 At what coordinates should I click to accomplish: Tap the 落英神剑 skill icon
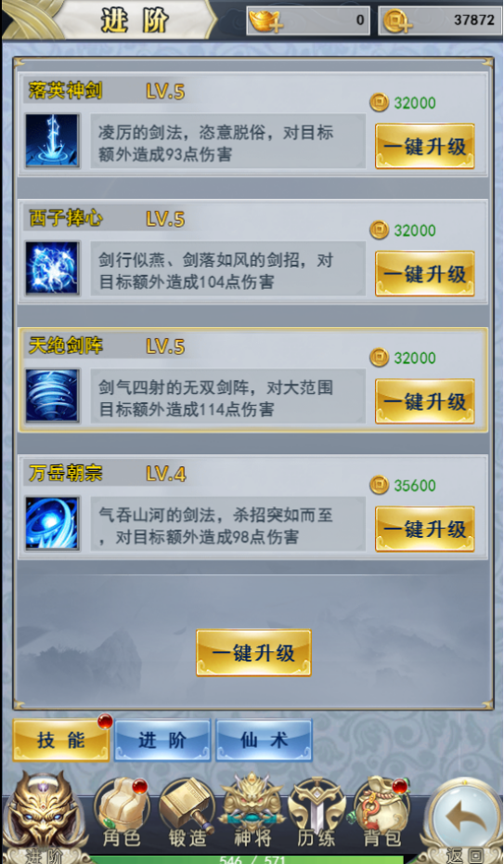(x=52, y=140)
